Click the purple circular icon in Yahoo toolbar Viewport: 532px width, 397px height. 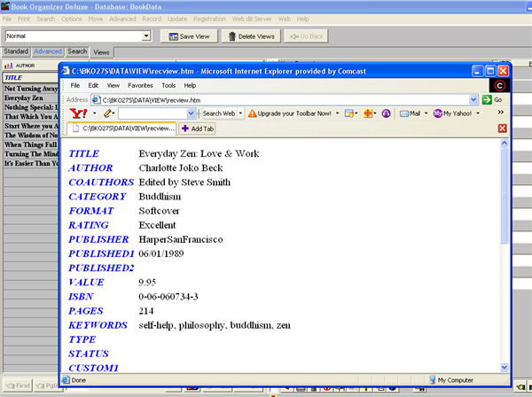[x=386, y=113]
